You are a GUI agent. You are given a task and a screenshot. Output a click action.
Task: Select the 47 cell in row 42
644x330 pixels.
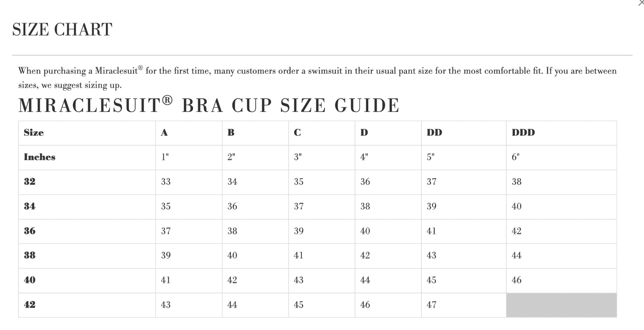click(431, 305)
